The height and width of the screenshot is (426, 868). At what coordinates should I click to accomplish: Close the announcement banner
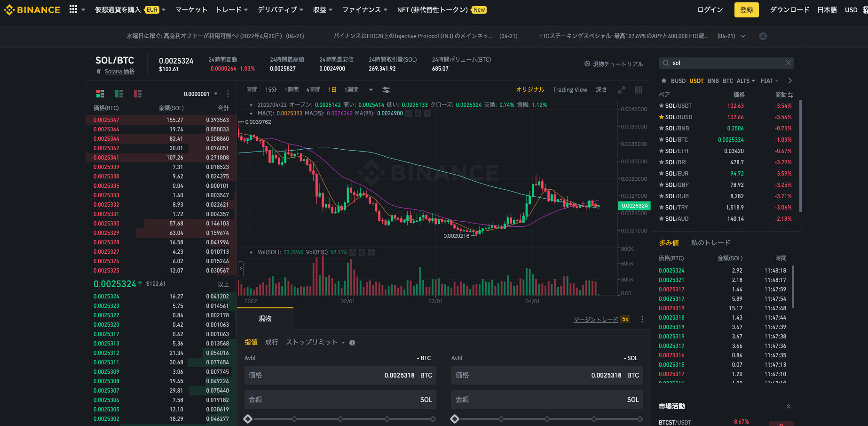[x=763, y=36]
